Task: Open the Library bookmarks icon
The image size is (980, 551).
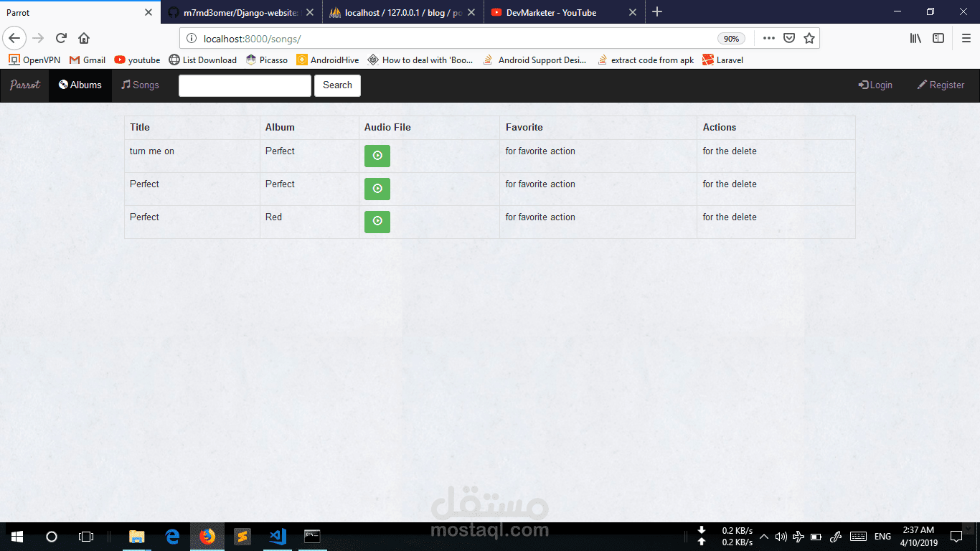Action: coord(915,38)
